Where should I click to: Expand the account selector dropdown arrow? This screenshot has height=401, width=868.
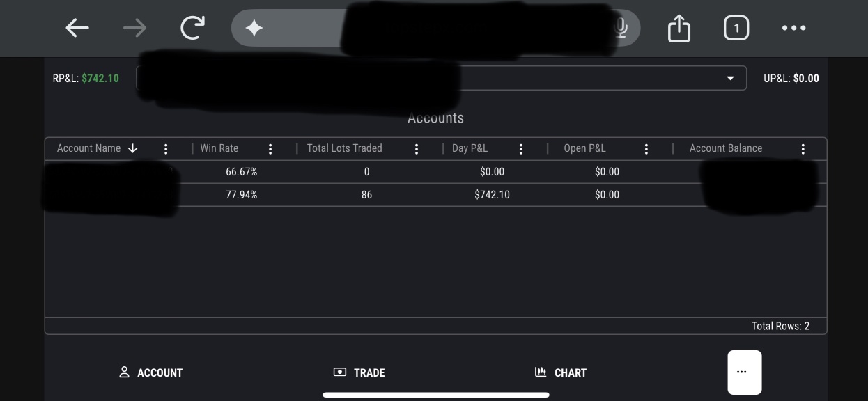730,78
